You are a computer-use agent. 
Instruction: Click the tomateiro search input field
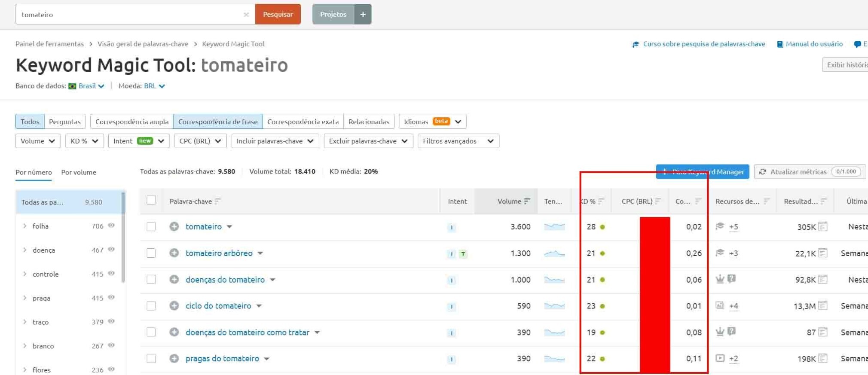click(x=129, y=15)
